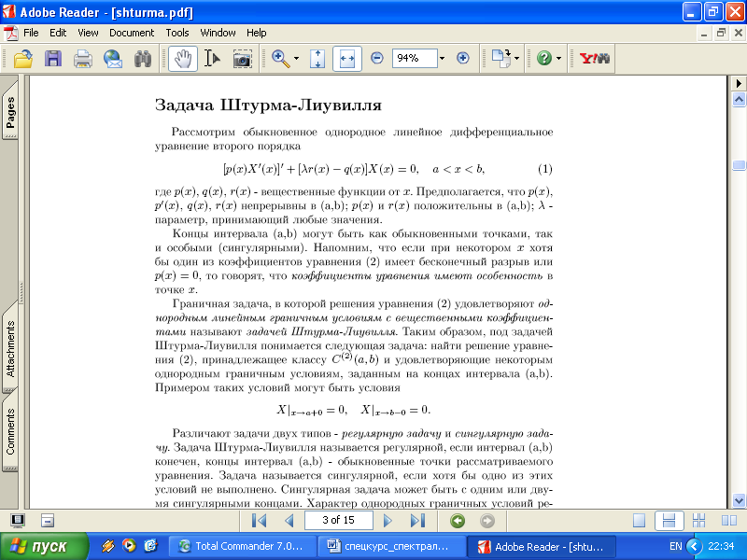Open the Help dropdown arrow

click(x=558, y=59)
